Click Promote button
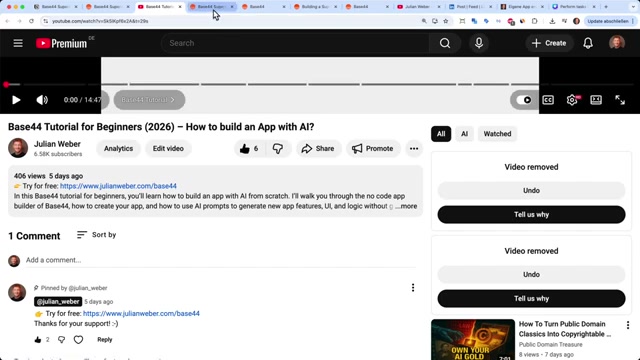Viewport: 640px width, 360px height. pos(373,149)
